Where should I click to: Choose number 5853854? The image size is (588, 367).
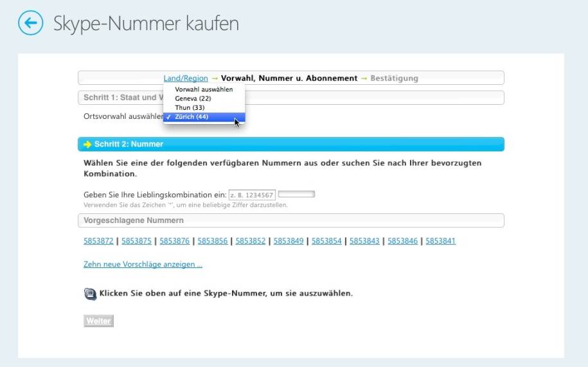tap(326, 241)
